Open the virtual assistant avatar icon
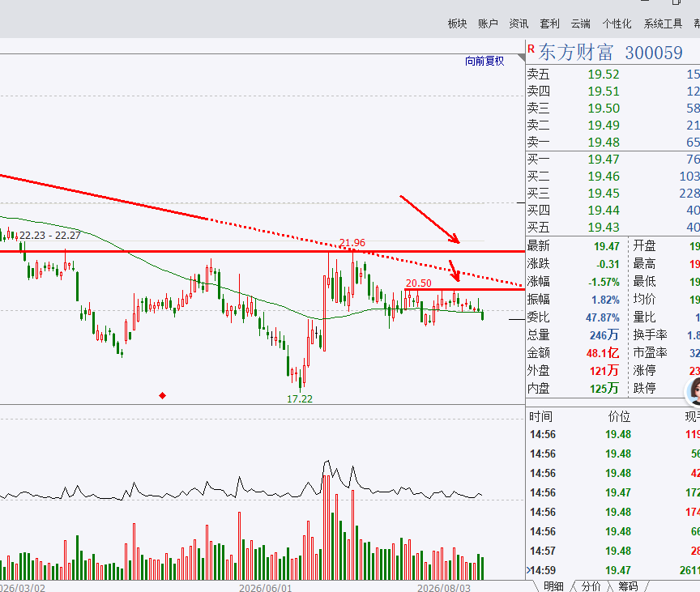 coord(694,392)
